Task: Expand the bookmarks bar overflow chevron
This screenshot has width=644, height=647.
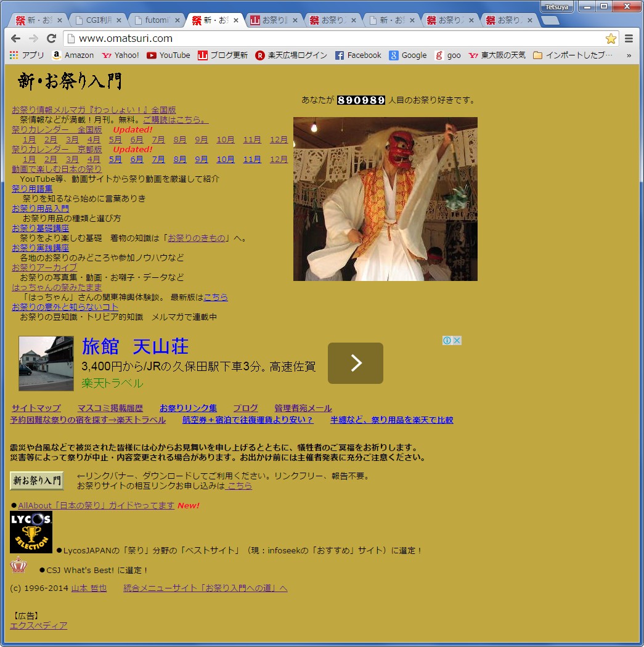Action: click(x=629, y=55)
